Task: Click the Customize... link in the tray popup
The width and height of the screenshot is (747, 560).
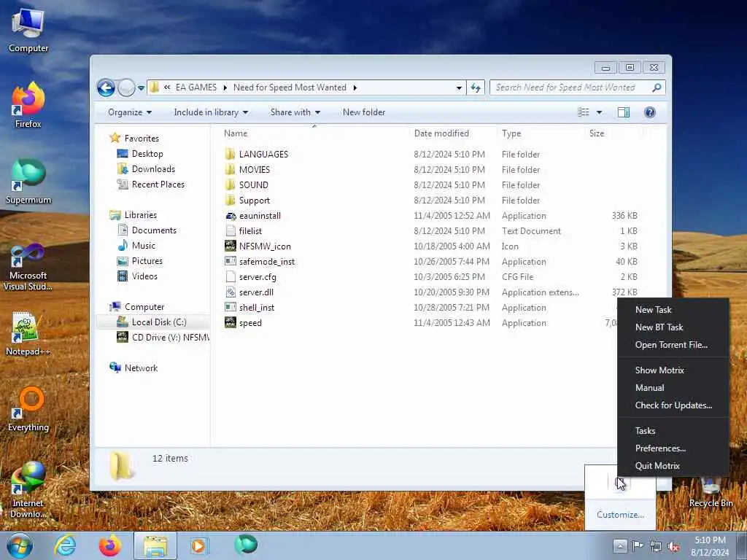Action: coord(620,515)
